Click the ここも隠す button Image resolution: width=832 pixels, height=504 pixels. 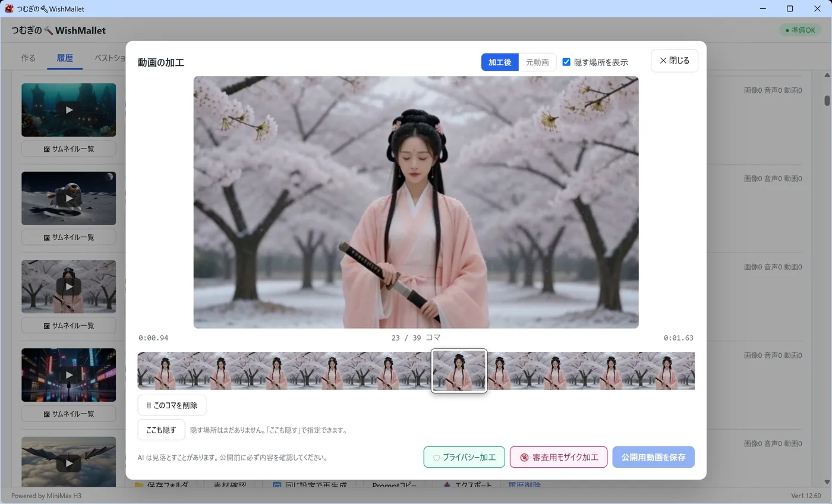[161, 430]
